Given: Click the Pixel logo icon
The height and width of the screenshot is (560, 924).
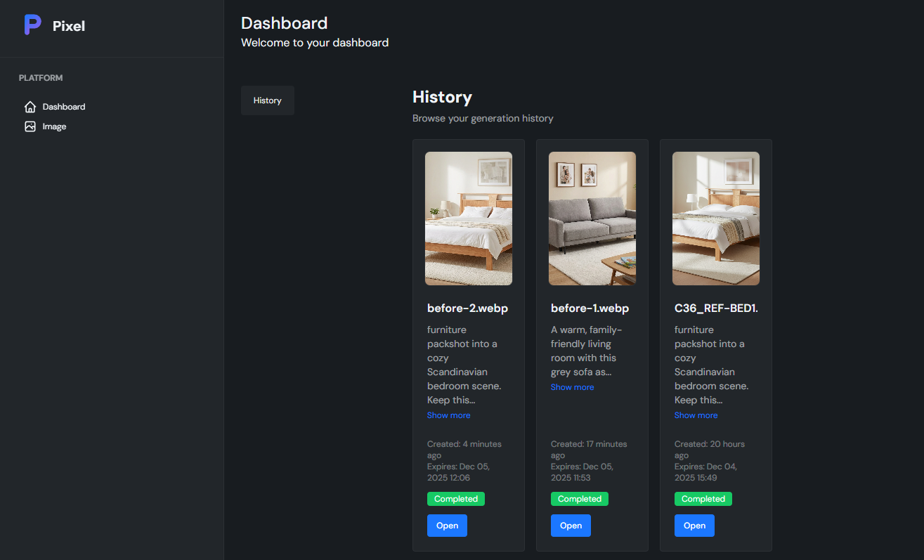Looking at the screenshot, I should click(32, 25).
